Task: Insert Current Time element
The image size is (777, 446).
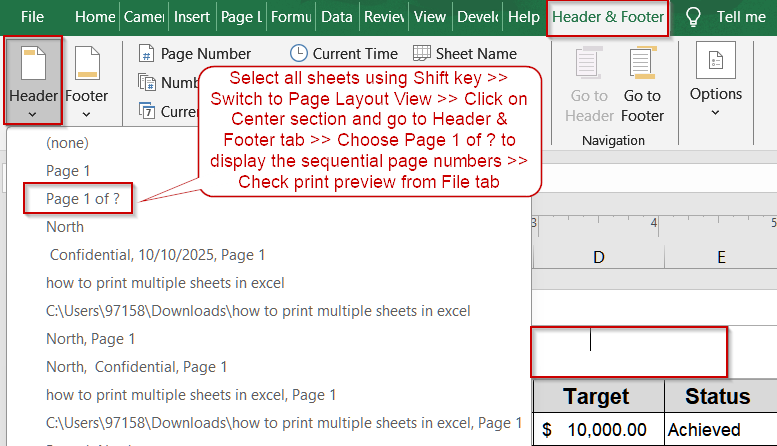Action: [344, 54]
